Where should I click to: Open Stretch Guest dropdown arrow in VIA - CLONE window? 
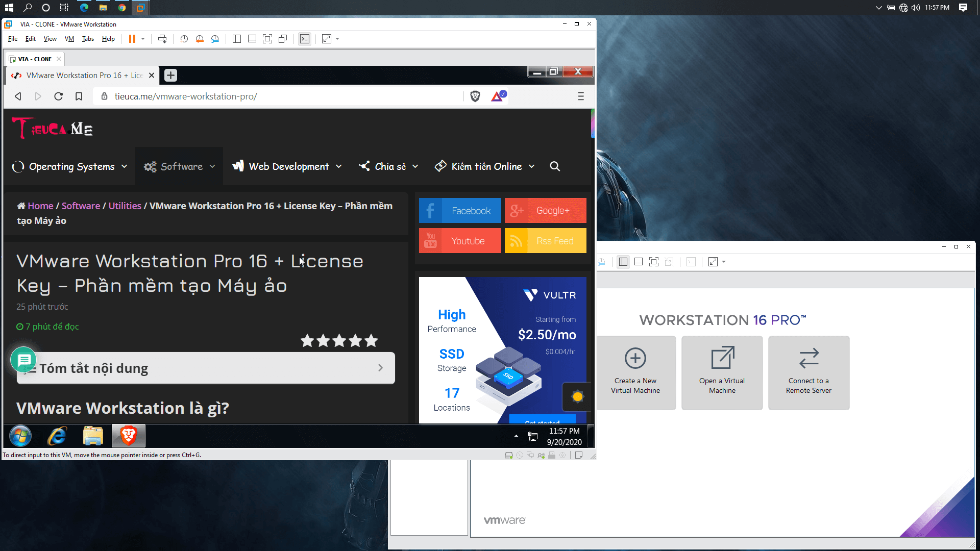click(337, 39)
